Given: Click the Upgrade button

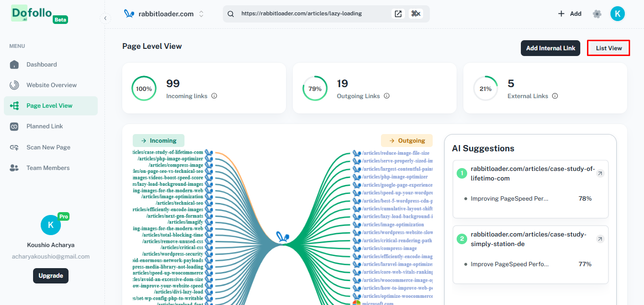Looking at the screenshot, I should pos(51,276).
